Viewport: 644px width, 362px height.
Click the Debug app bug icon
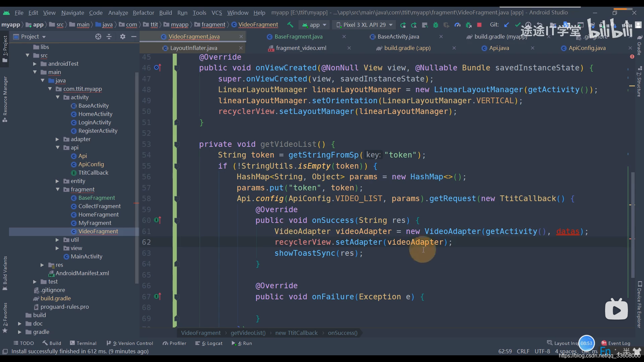[435, 25]
